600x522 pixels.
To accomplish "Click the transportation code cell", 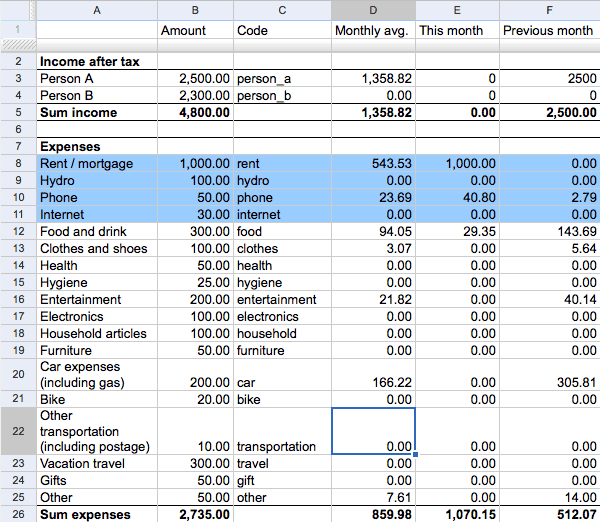I will tap(282, 431).
